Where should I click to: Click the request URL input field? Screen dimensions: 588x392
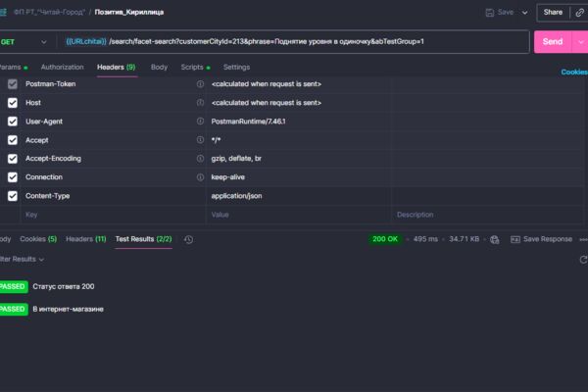tap(292, 41)
